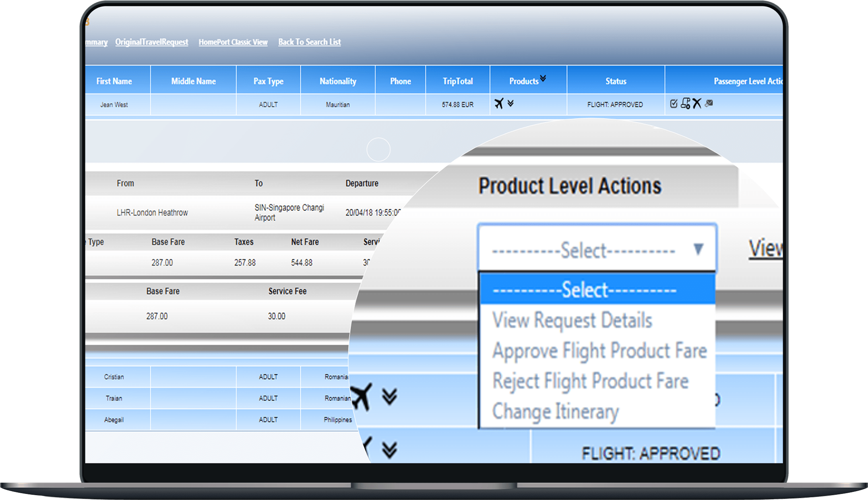Go to HomePort Classic View
868x500 pixels.
coord(233,42)
